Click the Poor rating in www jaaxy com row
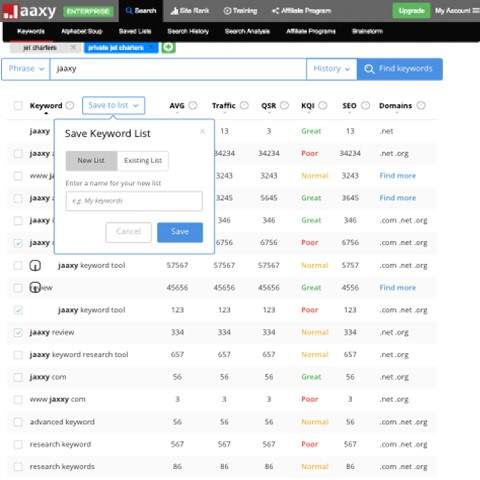The image size is (480, 480). coord(310,399)
